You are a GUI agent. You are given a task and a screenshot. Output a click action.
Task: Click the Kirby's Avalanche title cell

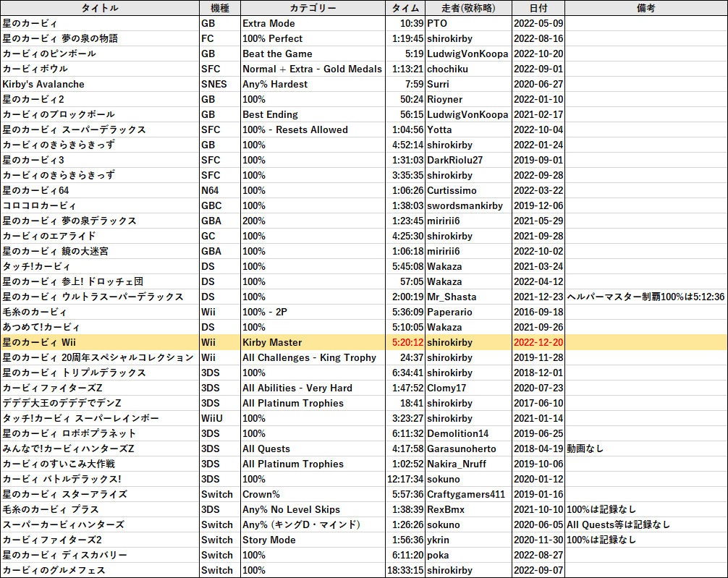[x=100, y=84]
